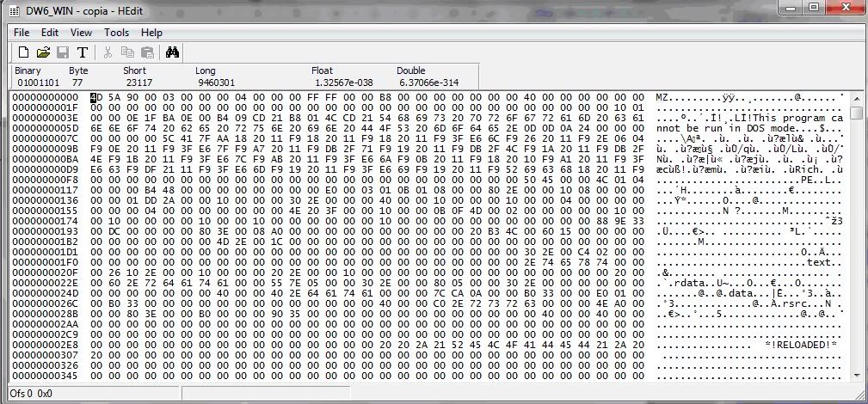Click the Copy icon in toolbar
The width and height of the screenshot is (868, 404).
pyautogui.click(x=127, y=52)
